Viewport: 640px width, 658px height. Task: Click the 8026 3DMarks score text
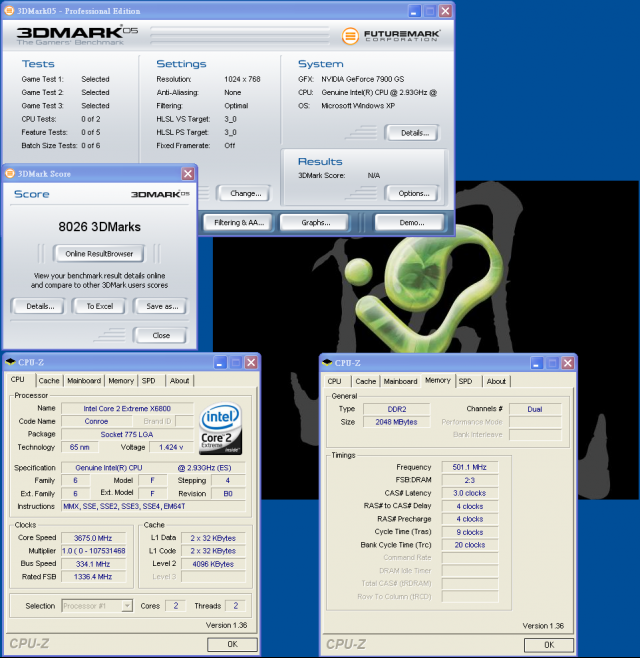(99, 227)
